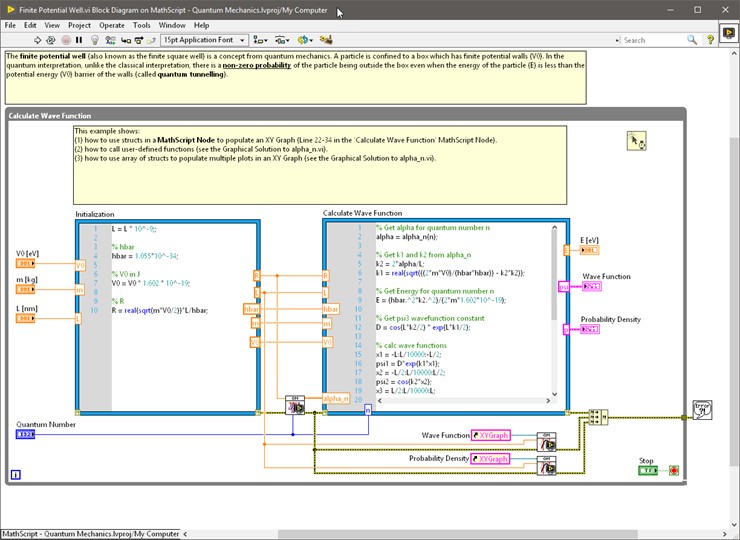Image resolution: width=740 pixels, height=540 pixels.
Task: Click the Stop boolean terminal
Action: pyautogui.click(x=648, y=470)
